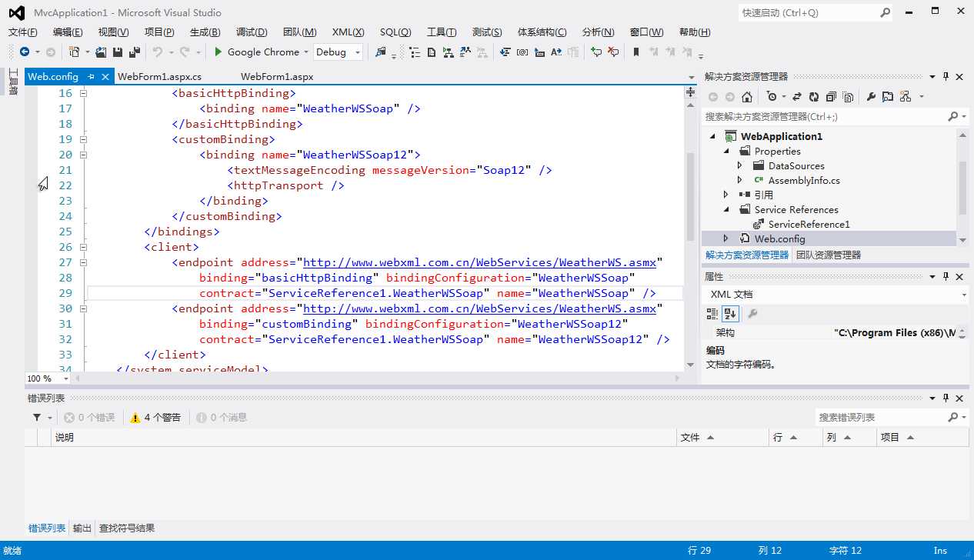The height and width of the screenshot is (560, 974).
Task: Collapse the client node at line 26
Action: point(83,247)
